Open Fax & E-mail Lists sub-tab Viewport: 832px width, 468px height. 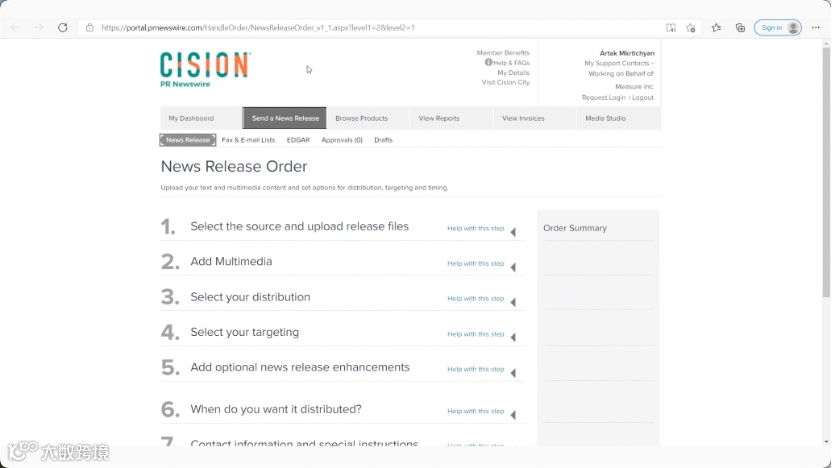248,140
